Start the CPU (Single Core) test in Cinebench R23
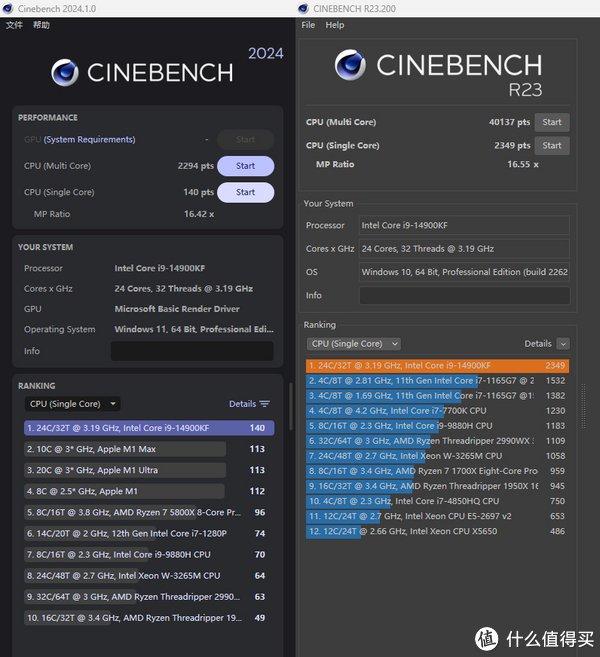 point(552,146)
